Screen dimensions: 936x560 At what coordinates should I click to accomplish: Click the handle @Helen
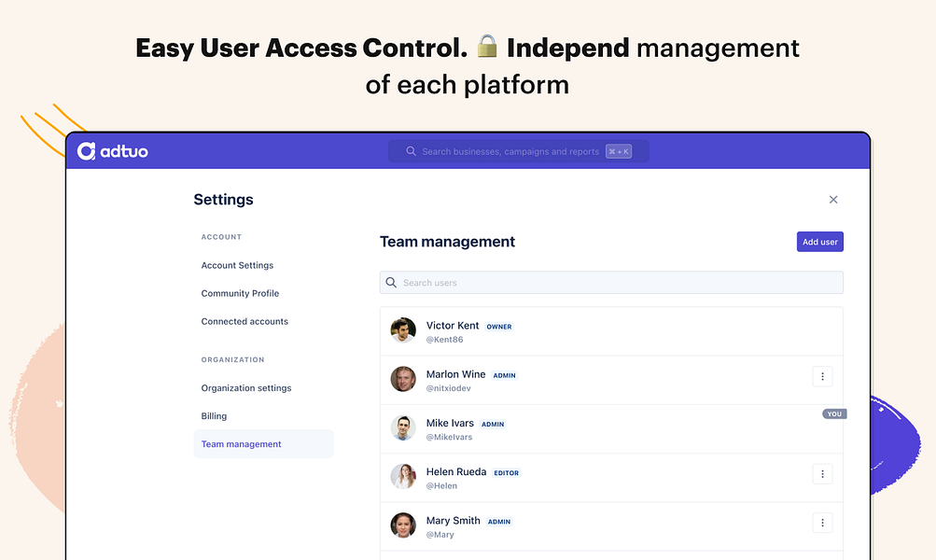(441, 486)
